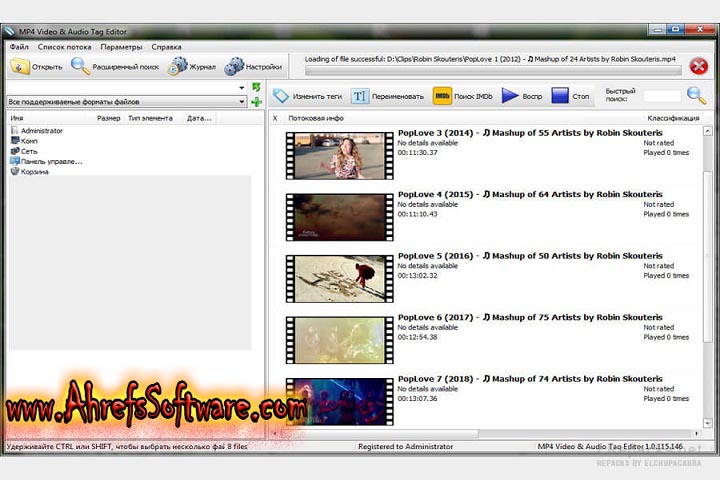The image size is (720, 480).
Task: Open the Параметры menu
Action: pyautogui.click(x=121, y=47)
